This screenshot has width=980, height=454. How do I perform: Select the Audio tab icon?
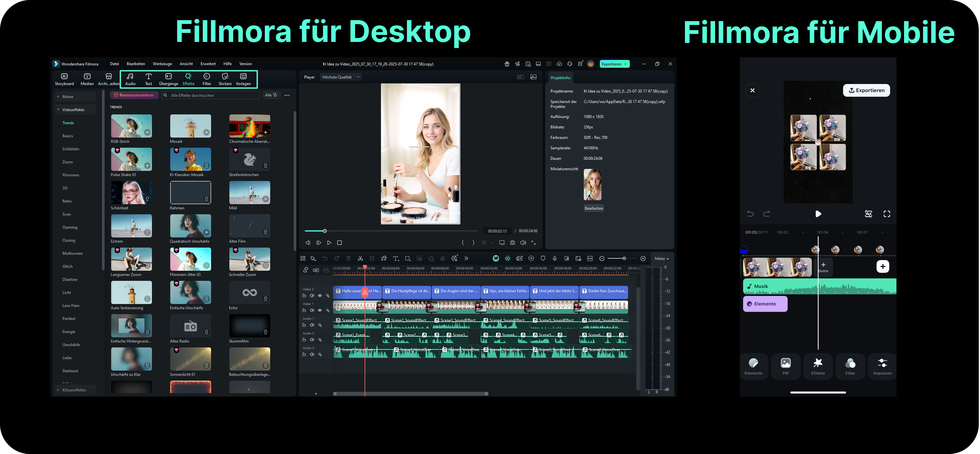point(130,79)
